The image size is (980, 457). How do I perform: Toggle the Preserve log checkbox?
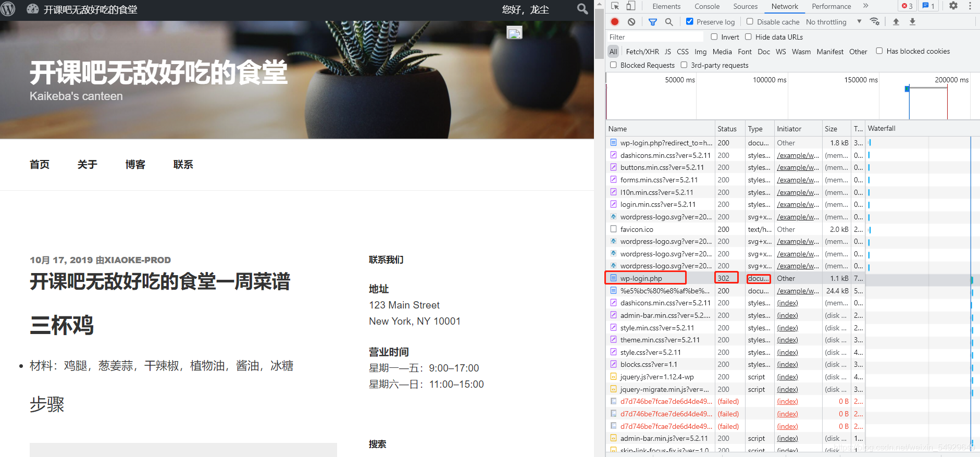(x=690, y=21)
